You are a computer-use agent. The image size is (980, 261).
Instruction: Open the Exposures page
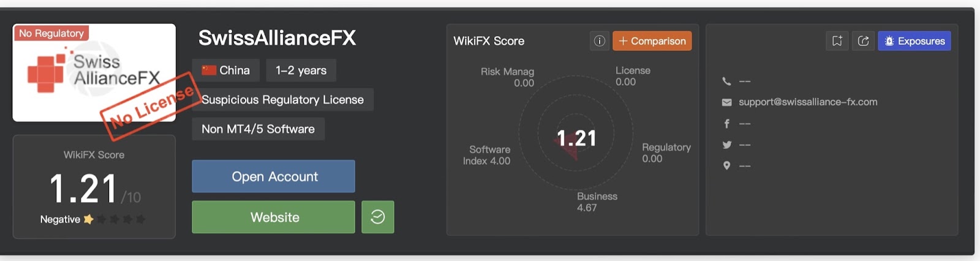914,41
